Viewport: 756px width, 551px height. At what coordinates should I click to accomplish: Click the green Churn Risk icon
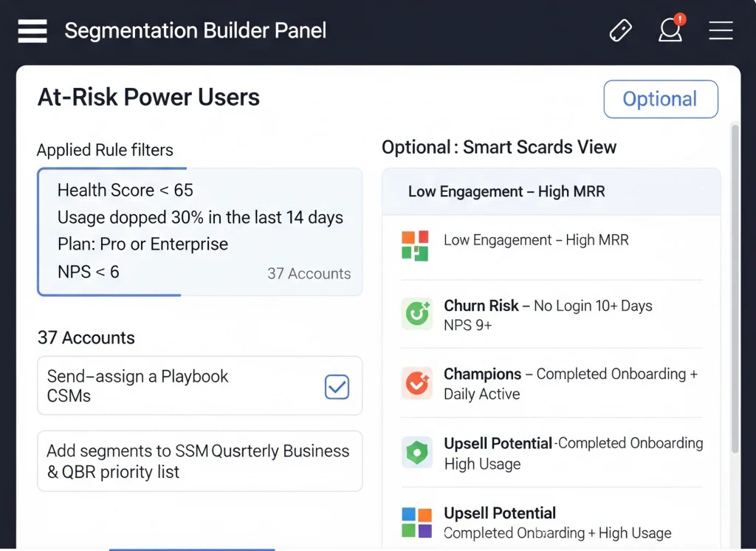tap(415, 314)
